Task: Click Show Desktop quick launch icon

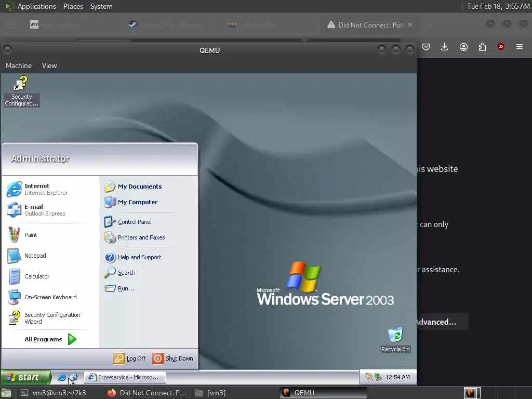Action: 73,377
